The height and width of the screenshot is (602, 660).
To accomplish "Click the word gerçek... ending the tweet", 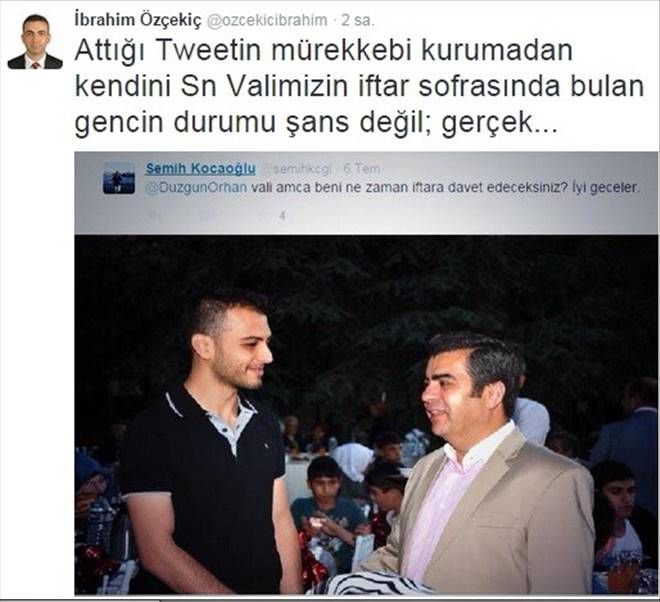I will pos(499,123).
